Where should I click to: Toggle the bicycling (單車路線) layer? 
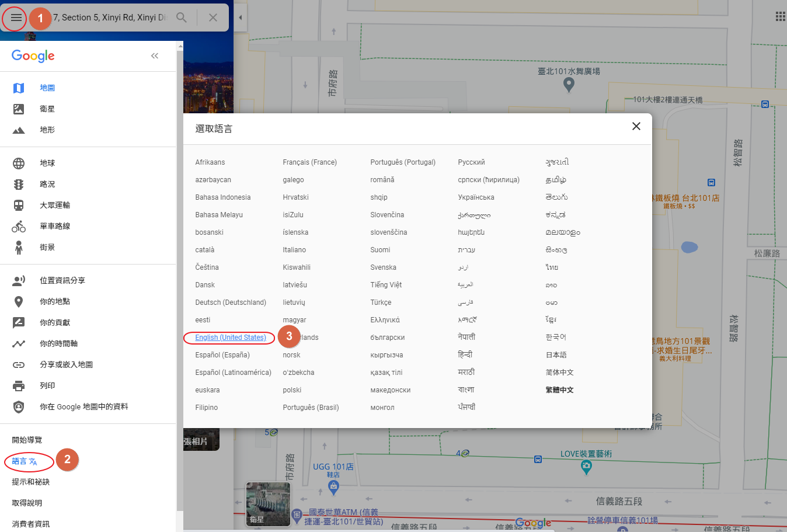coord(19,227)
